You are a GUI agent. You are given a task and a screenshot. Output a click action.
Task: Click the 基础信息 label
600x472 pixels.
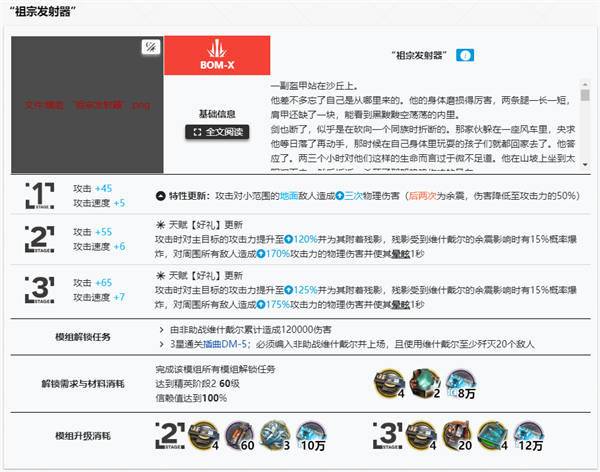[x=217, y=114]
